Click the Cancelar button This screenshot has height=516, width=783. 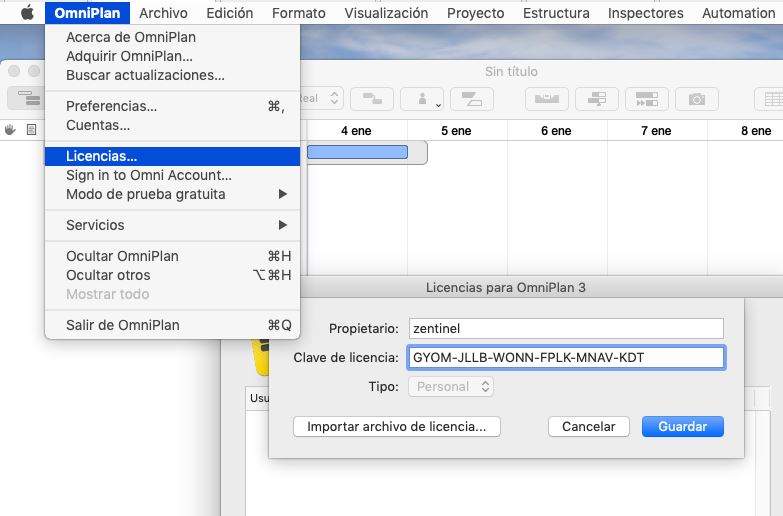pyautogui.click(x=588, y=426)
